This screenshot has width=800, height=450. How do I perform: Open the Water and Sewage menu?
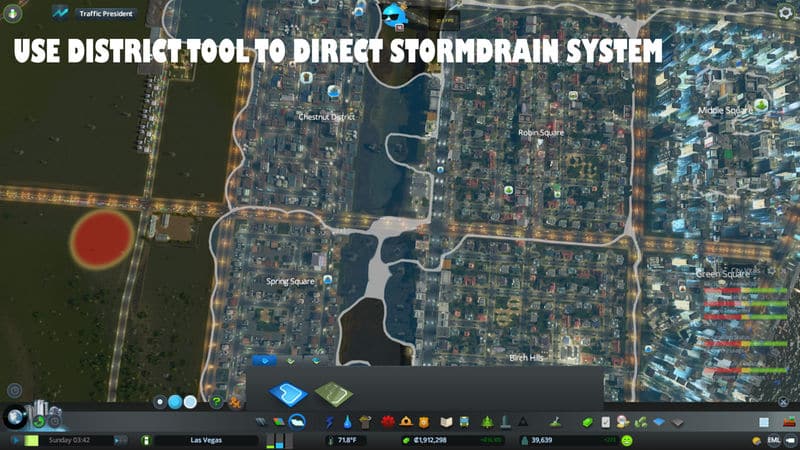(348, 422)
